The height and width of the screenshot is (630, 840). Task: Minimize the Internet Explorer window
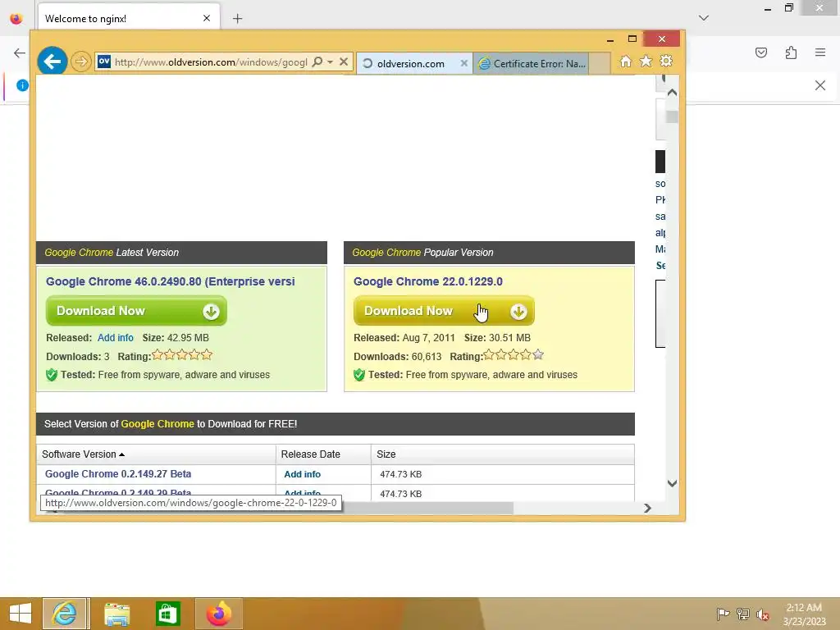tap(610, 39)
